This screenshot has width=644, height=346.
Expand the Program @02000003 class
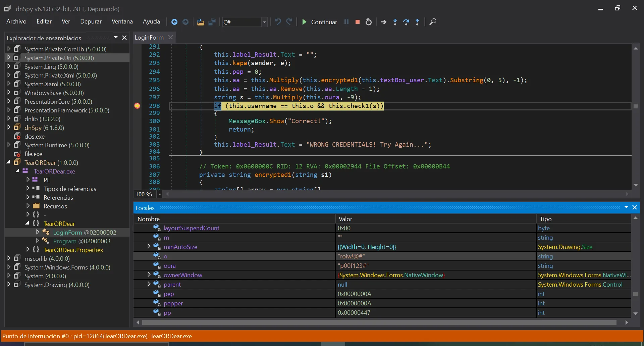tap(38, 241)
